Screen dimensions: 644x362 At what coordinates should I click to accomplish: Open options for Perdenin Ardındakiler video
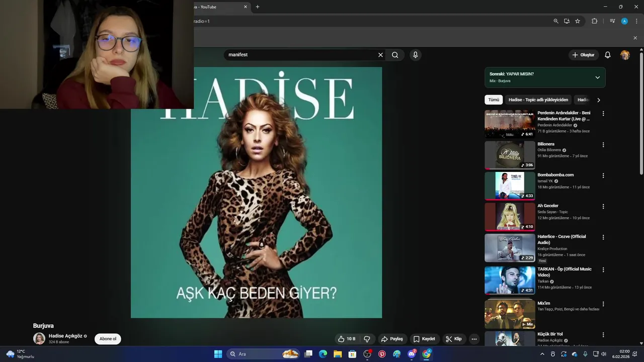(x=603, y=114)
